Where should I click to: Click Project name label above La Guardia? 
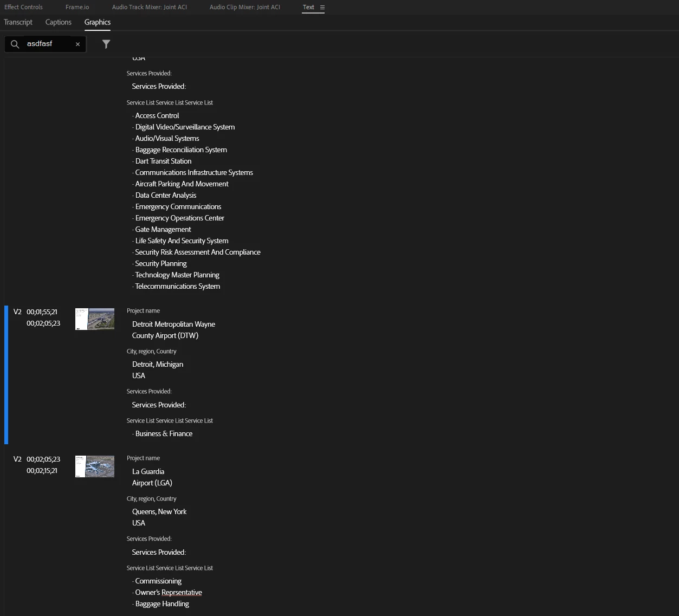click(143, 458)
